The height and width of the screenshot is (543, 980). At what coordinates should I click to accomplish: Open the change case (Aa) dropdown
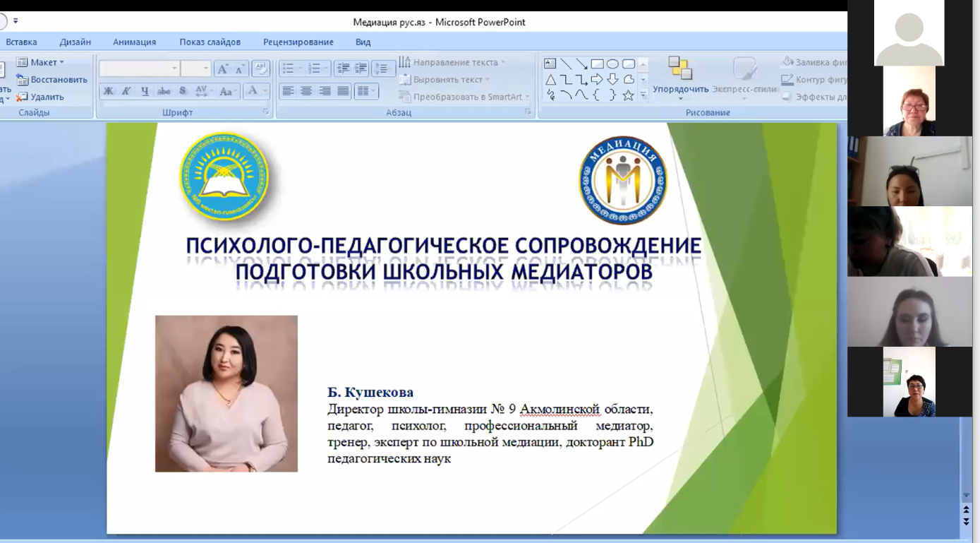(x=227, y=91)
